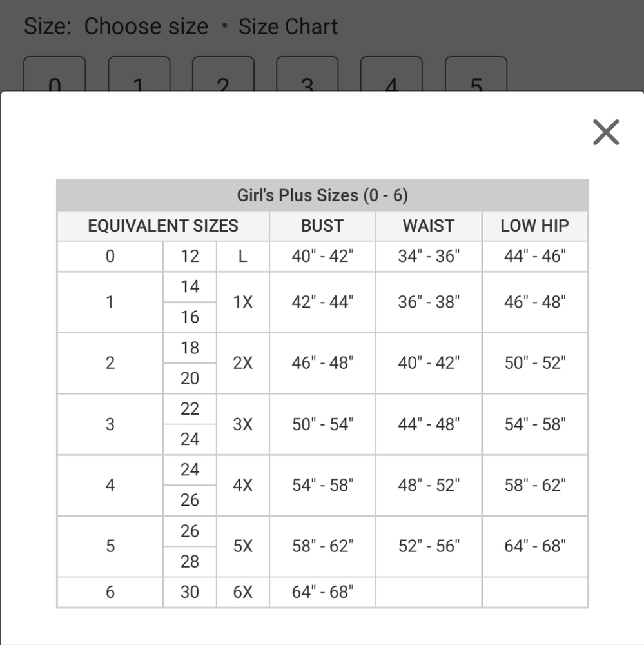644x645 pixels.
Task: Click the LOW HIP column header
Action: click(x=535, y=226)
